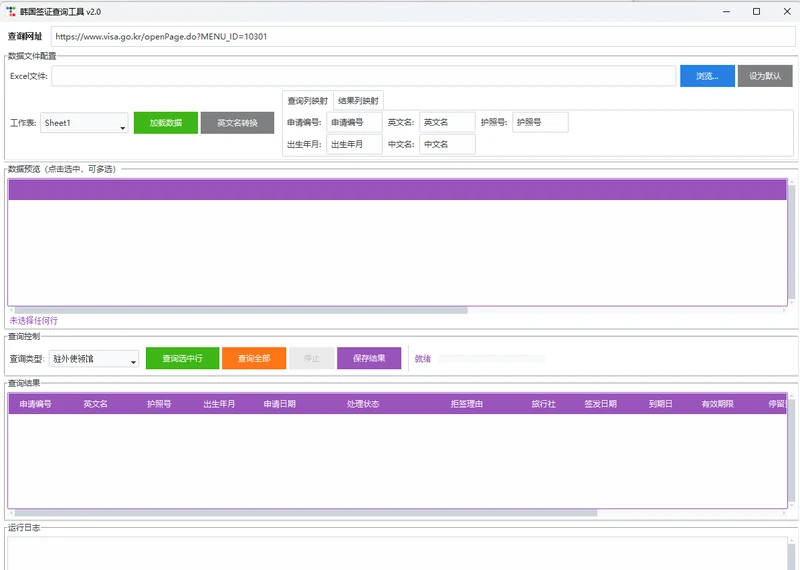
Task: Click the gray 英文名转换 button
Action: [x=237, y=123]
